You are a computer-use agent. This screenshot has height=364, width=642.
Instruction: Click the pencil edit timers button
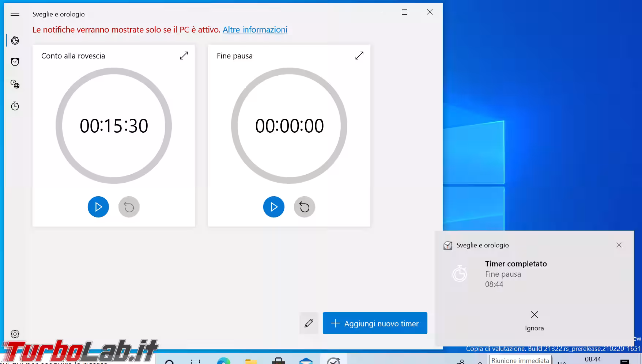(309, 323)
